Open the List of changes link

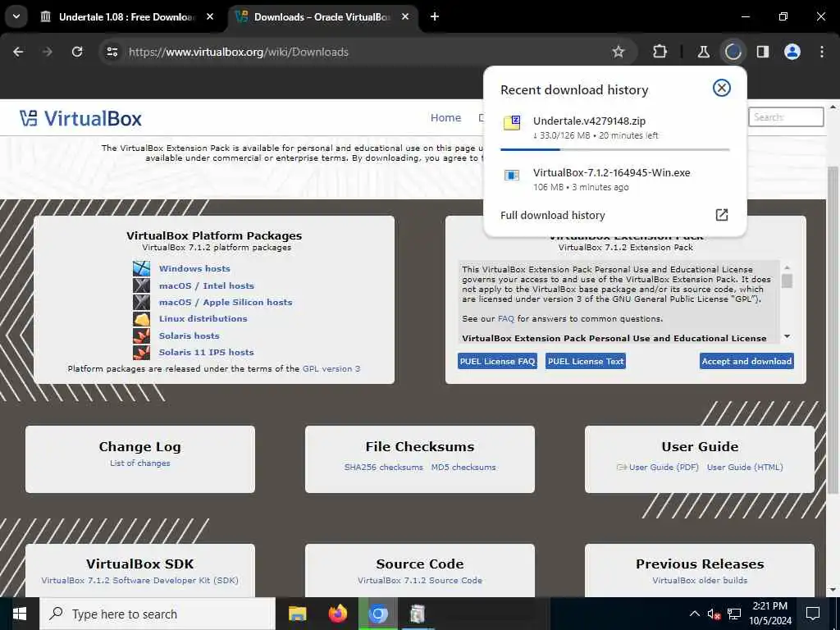point(139,463)
